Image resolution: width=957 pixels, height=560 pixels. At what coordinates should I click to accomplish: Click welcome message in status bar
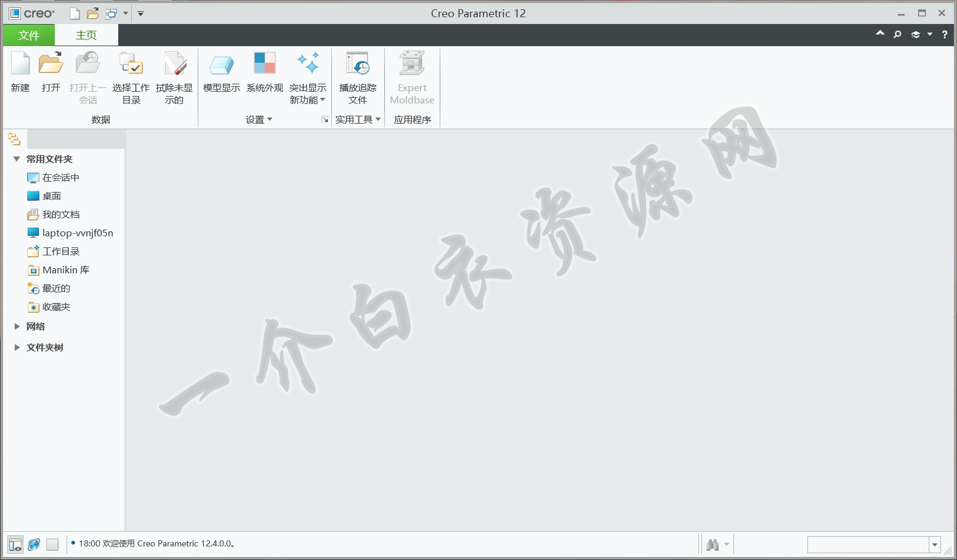(156, 543)
